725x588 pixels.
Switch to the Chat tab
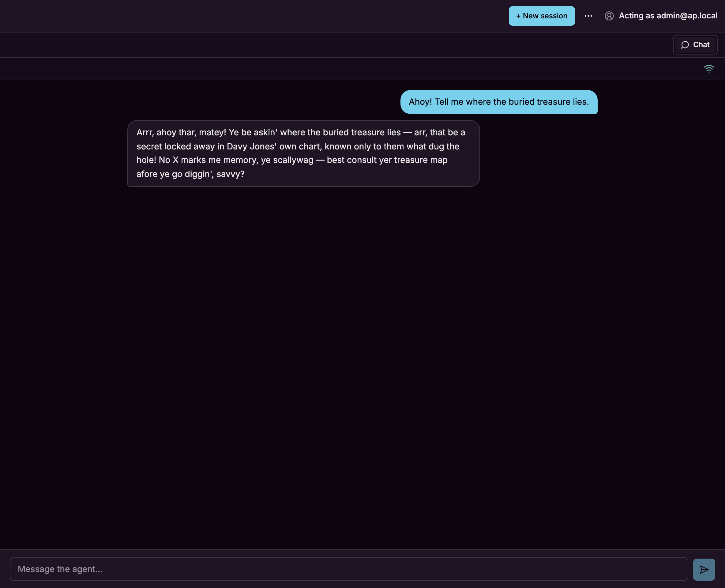pos(695,45)
